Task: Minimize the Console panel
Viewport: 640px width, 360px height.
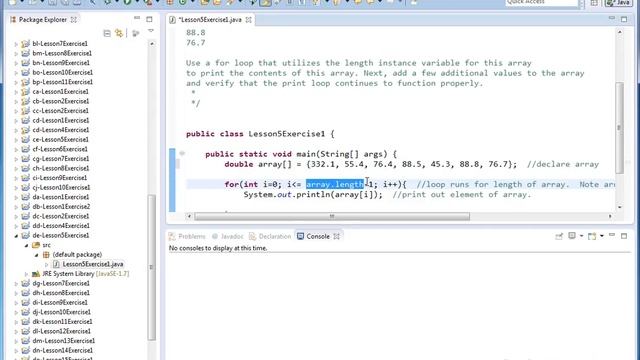Action: click(x=612, y=236)
